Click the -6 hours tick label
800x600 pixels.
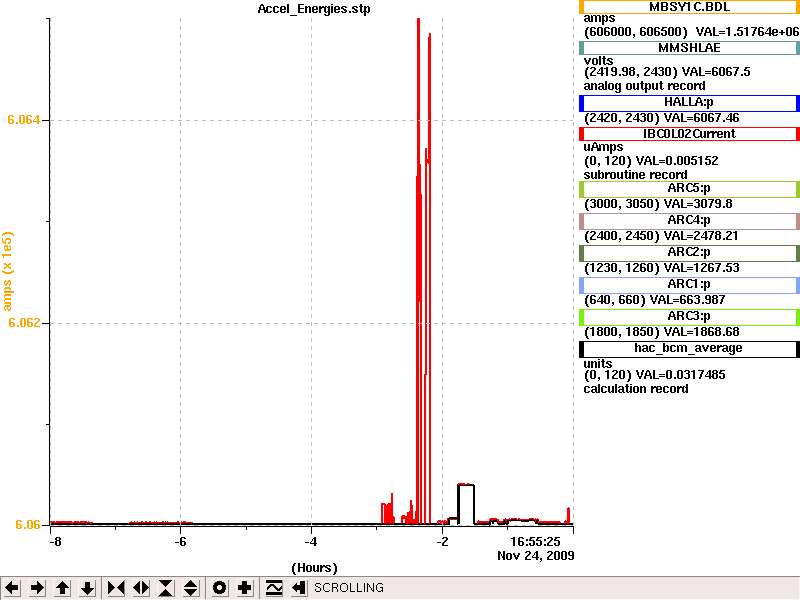pyautogui.click(x=181, y=542)
